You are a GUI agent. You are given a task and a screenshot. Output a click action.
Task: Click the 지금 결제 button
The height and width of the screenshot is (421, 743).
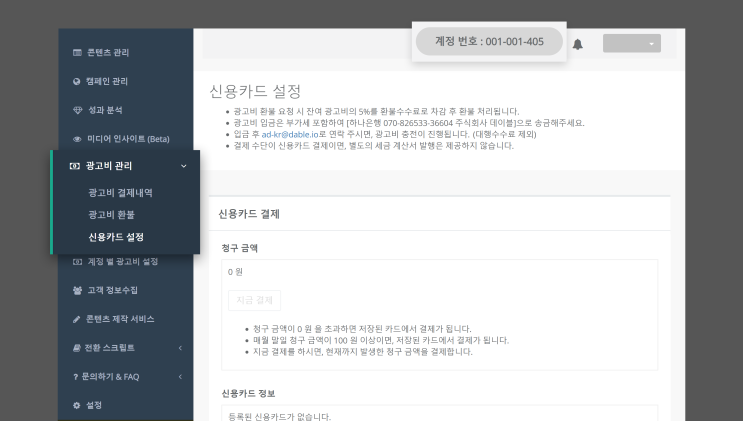point(254,301)
